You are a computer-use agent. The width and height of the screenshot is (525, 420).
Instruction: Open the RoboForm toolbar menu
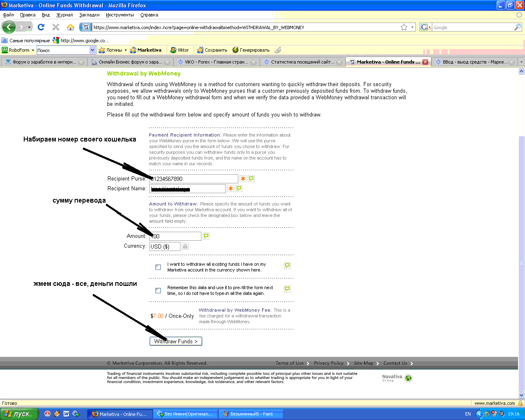(x=18, y=50)
